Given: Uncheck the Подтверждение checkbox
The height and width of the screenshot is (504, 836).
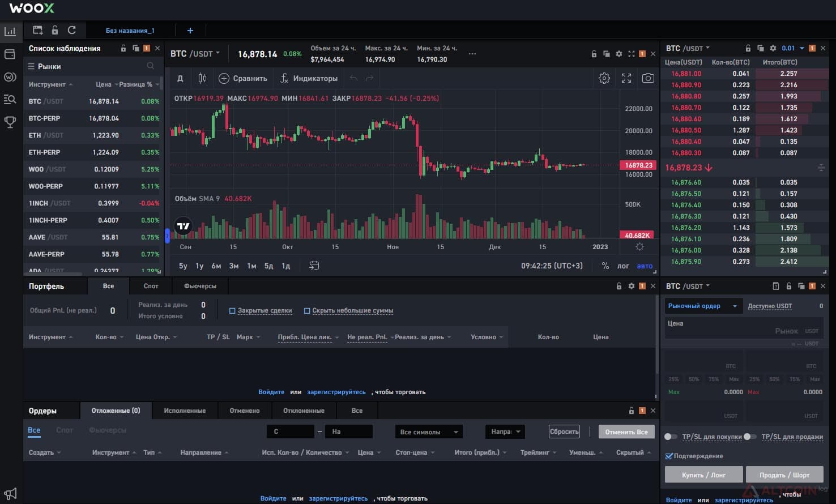Looking at the screenshot, I should pyautogui.click(x=669, y=456).
